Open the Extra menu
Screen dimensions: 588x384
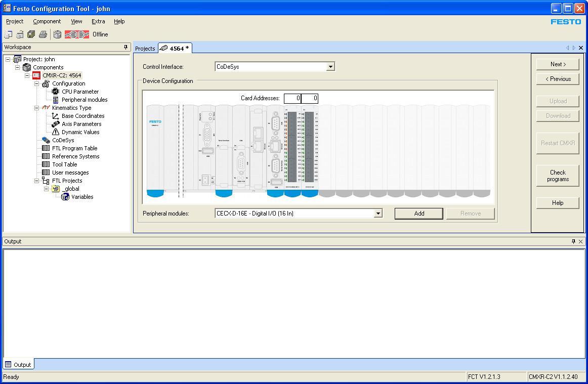click(98, 21)
